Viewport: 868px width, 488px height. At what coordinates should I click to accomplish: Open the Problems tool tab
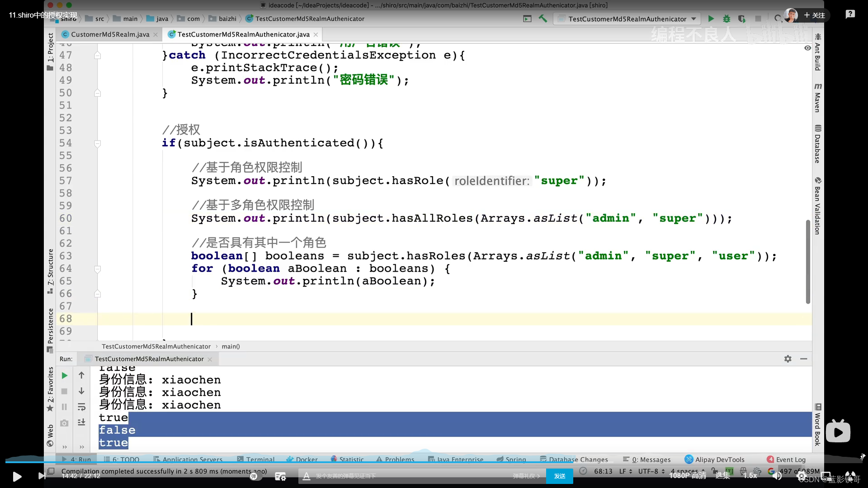(395, 460)
